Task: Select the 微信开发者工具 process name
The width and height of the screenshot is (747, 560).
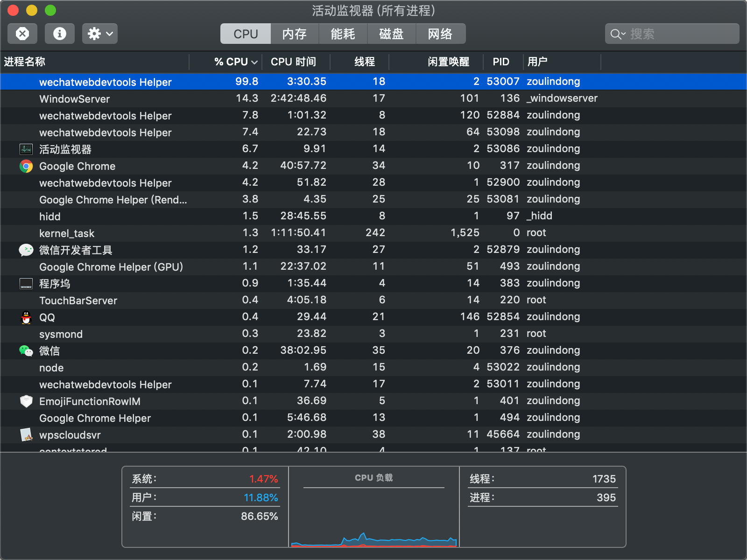Action: tap(76, 250)
